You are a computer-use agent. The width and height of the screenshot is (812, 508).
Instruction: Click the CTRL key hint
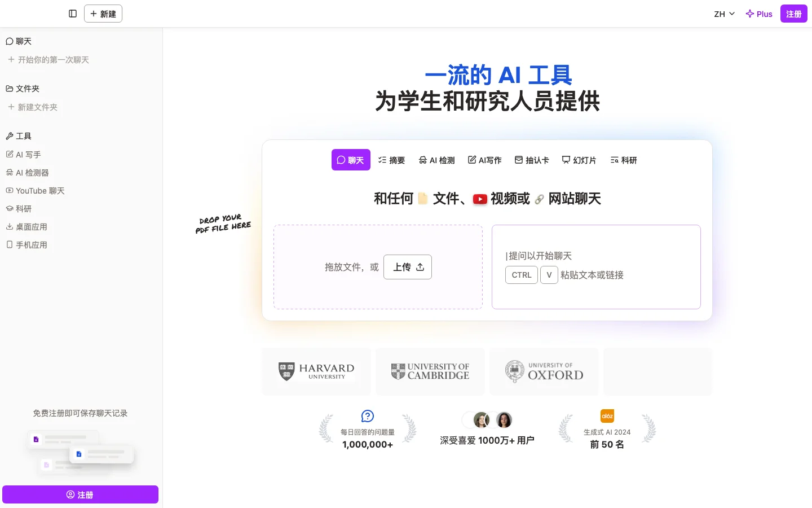click(522, 275)
